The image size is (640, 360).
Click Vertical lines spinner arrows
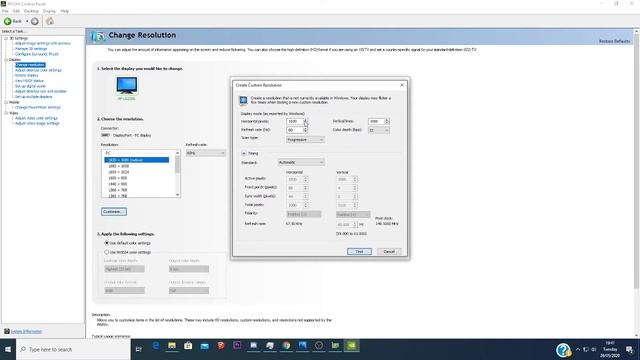pos(387,121)
